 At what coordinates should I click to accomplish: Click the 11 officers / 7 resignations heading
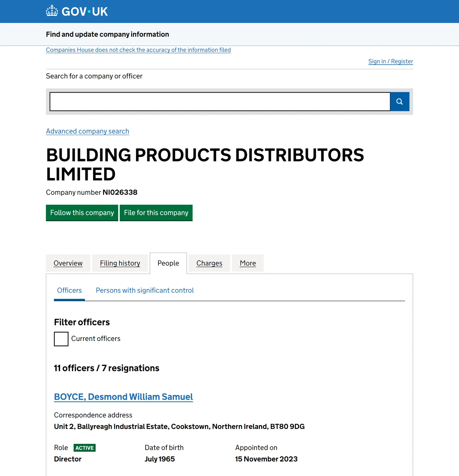pos(107,368)
